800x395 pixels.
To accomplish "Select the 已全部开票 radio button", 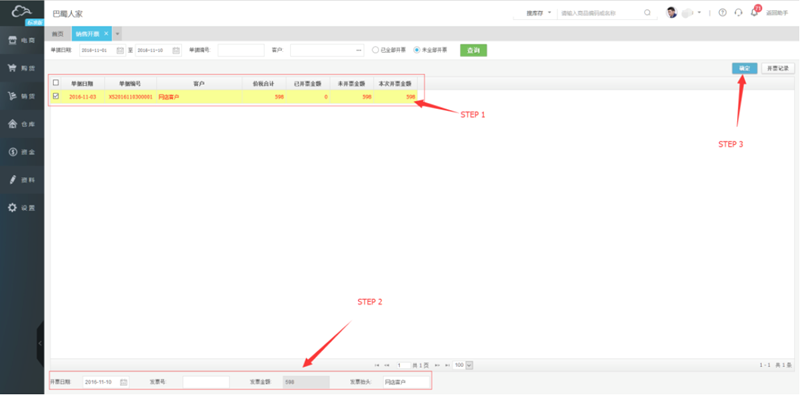I will click(376, 50).
